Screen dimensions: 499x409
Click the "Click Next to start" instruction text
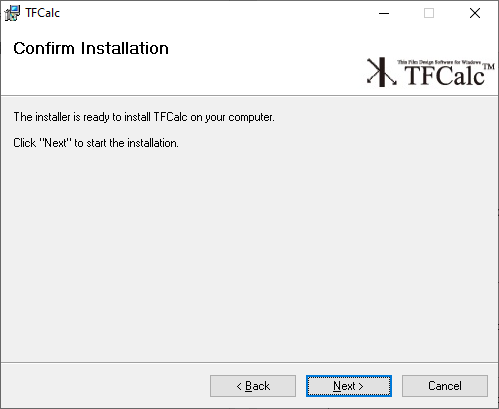pyautogui.click(x=96, y=143)
